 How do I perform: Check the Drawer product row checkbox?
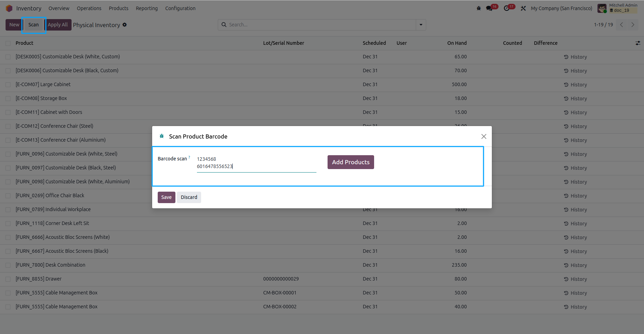[8, 279]
